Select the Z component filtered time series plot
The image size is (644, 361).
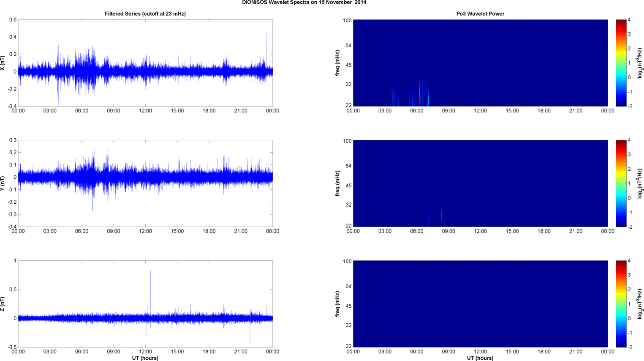tap(145, 304)
